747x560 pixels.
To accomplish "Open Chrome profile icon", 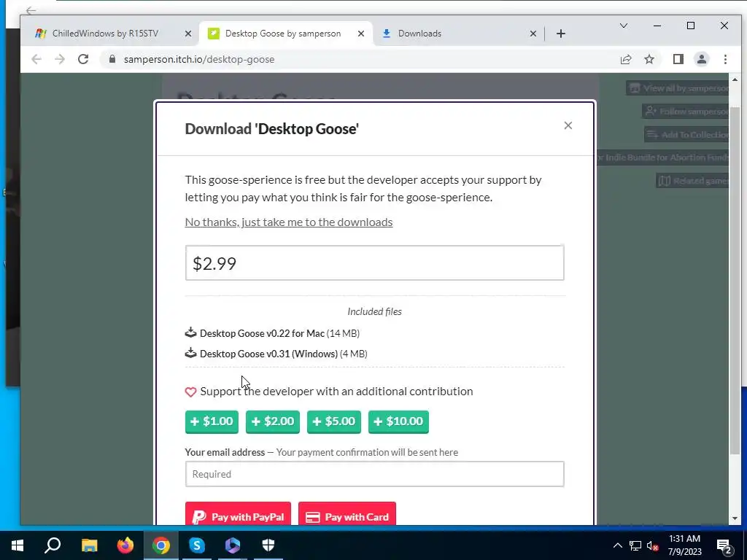I will 701,59.
